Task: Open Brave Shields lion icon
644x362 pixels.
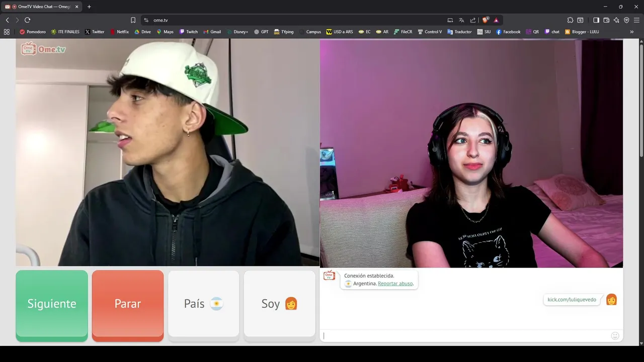Action: 485,20
